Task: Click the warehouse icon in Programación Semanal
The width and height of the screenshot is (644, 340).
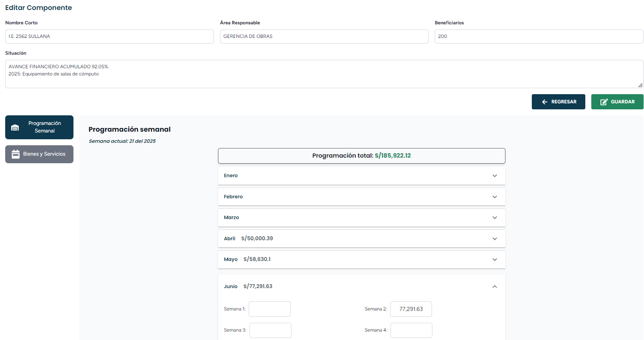Action: click(x=15, y=127)
